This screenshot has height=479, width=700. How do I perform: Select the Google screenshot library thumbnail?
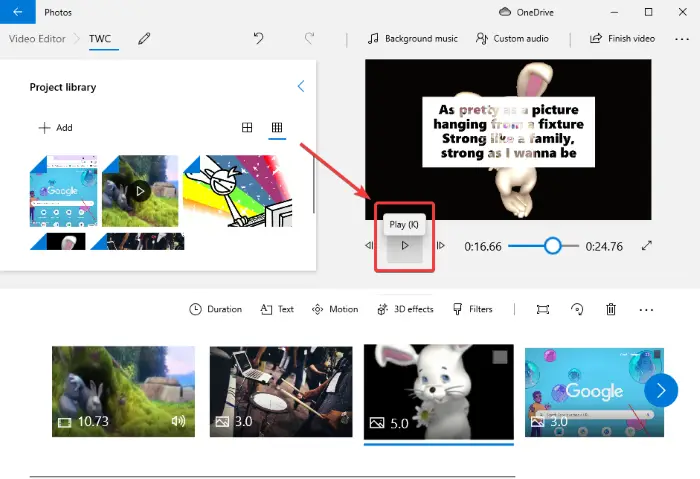63,191
